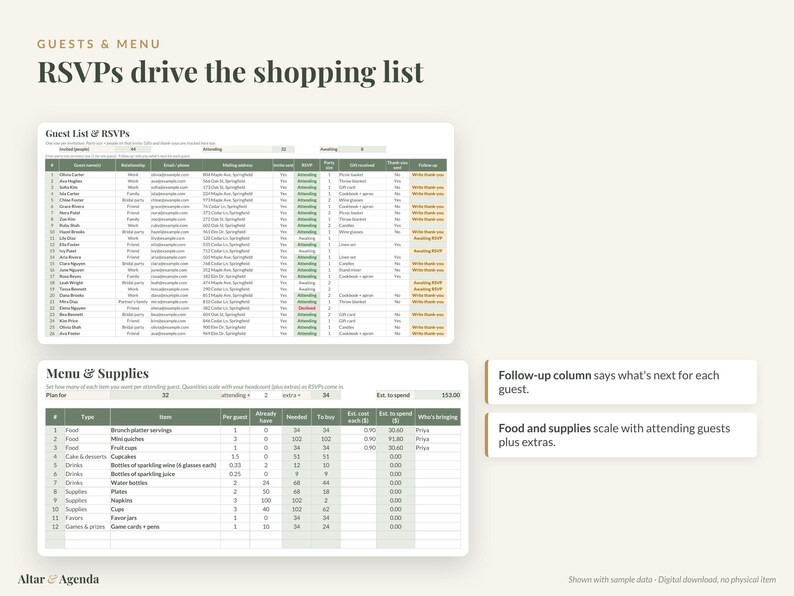Select the 'Follow up' column header
Image resolution: width=794 pixels, height=596 pixels.
pyautogui.click(x=428, y=165)
